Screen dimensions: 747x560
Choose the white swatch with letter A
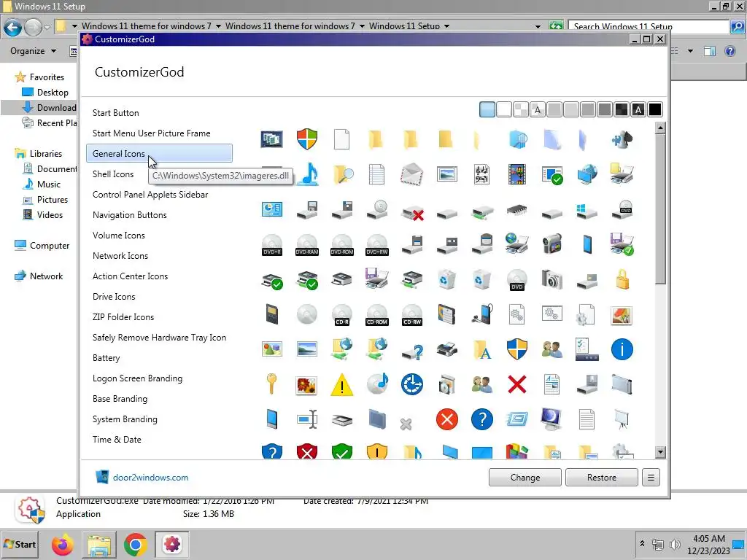point(538,109)
